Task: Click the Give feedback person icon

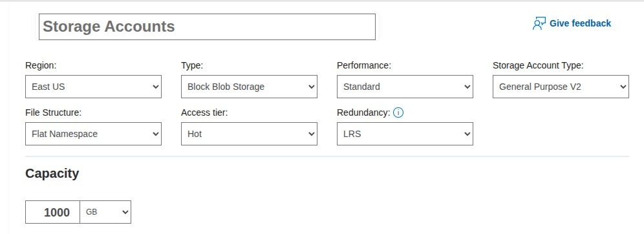Action: point(539,23)
